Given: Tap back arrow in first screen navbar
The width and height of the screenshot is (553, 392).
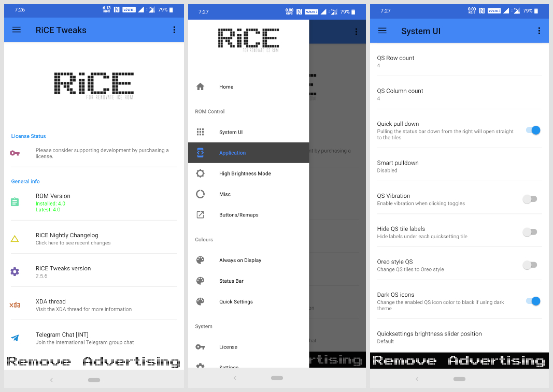Looking at the screenshot, I should 51,380.
